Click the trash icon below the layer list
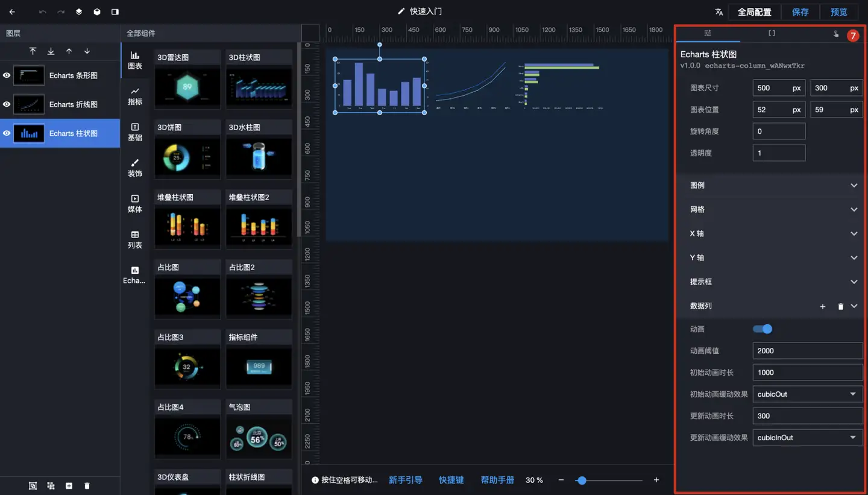The height and width of the screenshot is (495, 868). (x=87, y=486)
